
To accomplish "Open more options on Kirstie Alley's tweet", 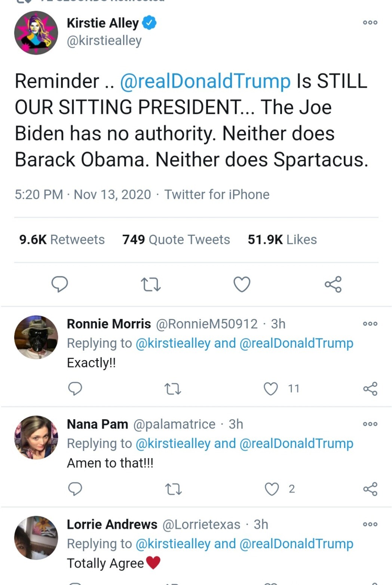I will click(x=370, y=23).
